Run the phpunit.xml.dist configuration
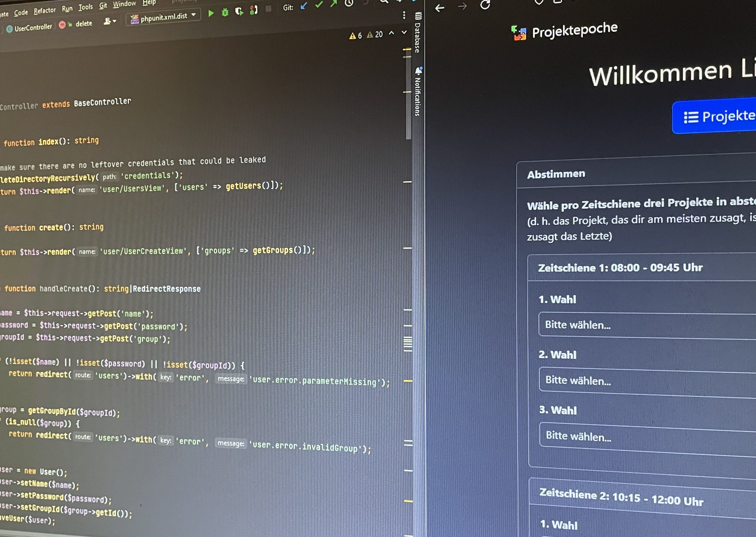This screenshot has width=756, height=537. (211, 13)
